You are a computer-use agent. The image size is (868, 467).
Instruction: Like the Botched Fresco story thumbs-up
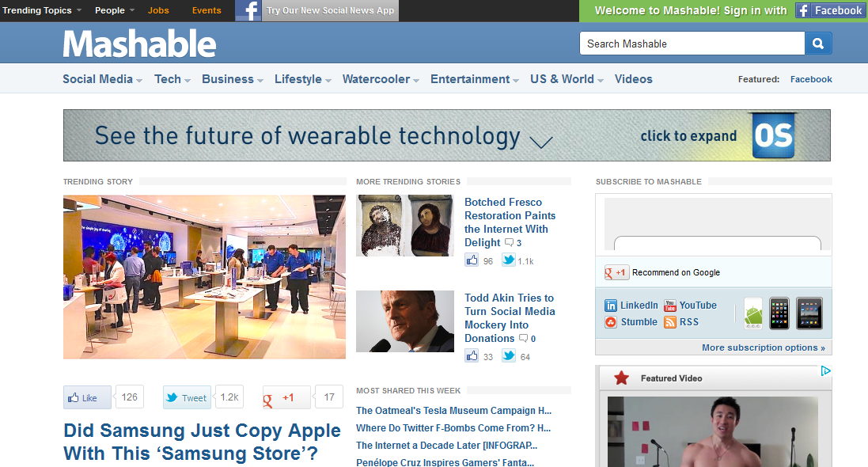click(472, 260)
